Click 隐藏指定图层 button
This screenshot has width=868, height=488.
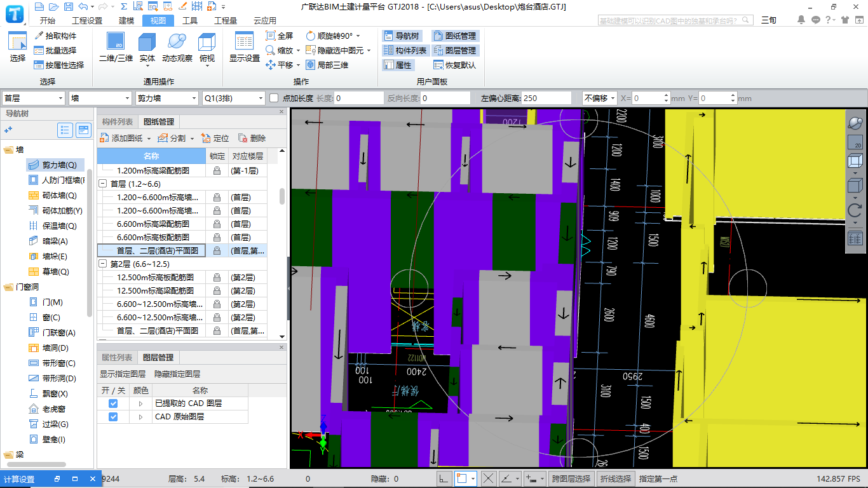click(x=177, y=374)
